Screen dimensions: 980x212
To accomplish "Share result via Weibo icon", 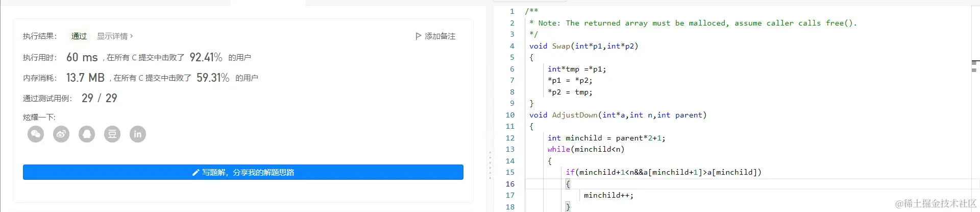I will coord(61,134).
